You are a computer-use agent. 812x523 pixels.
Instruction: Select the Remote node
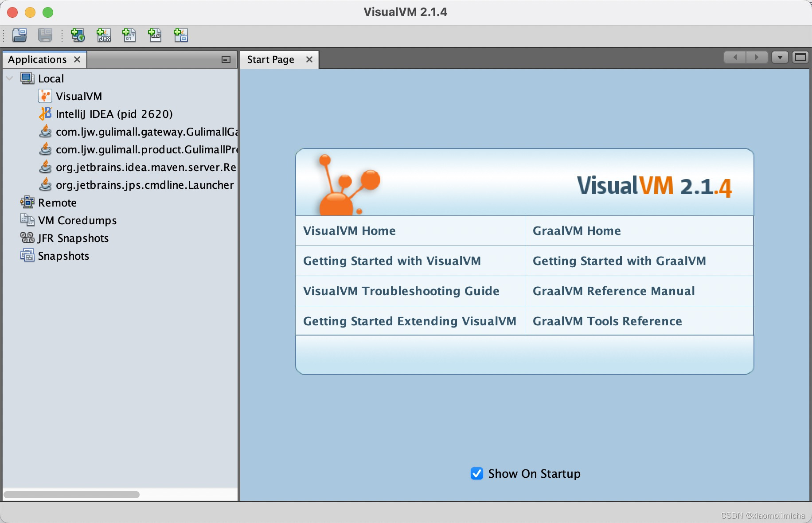click(x=57, y=203)
